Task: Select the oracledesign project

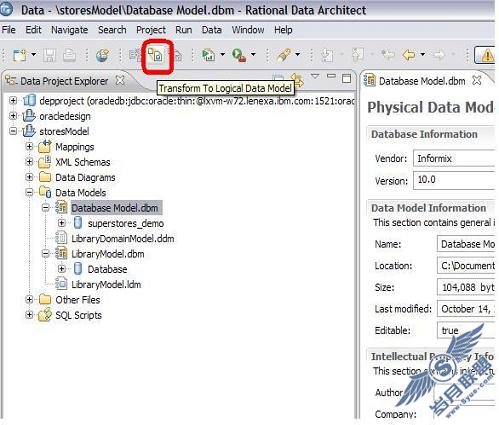Action: tap(65, 116)
